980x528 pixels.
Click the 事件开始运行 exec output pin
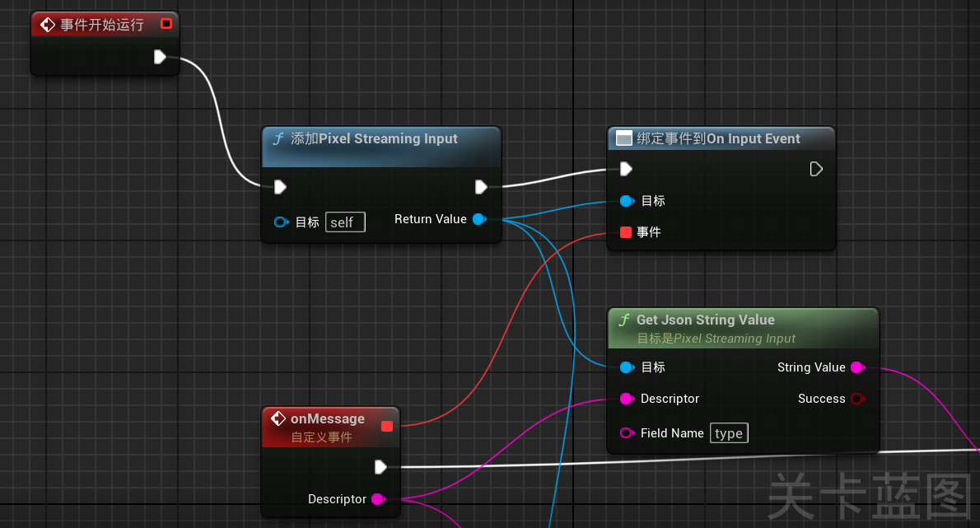(x=160, y=57)
